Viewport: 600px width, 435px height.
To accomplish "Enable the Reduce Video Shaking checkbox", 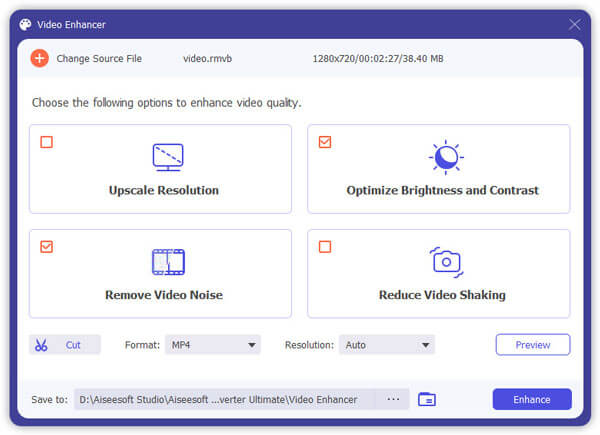I will [x=324, y=247].
